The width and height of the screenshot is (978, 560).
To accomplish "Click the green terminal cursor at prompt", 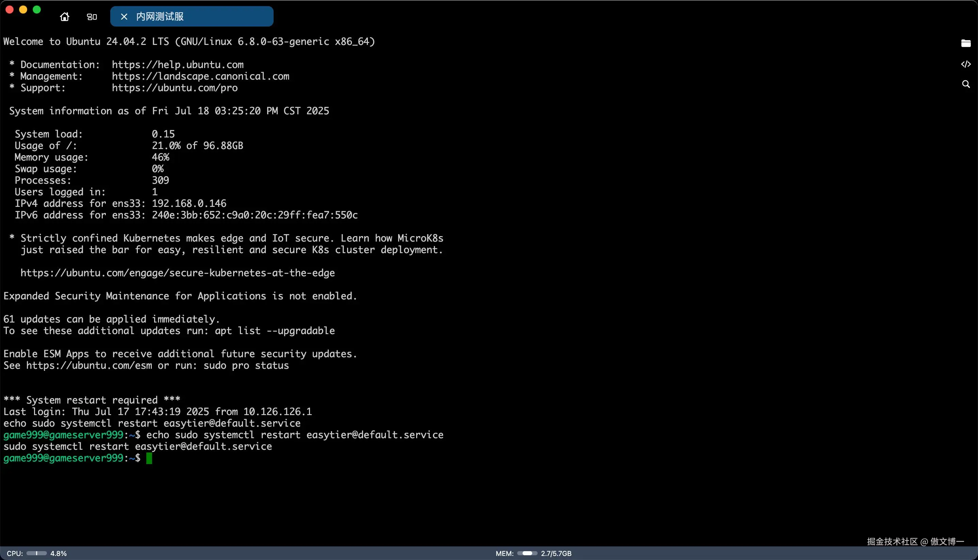I will click(x=149, y=458).
